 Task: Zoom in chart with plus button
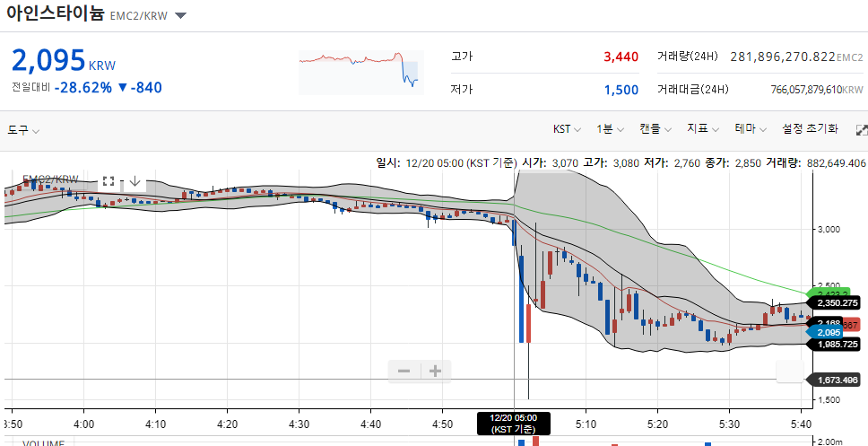pyautogui.click(x=436, y=372)
